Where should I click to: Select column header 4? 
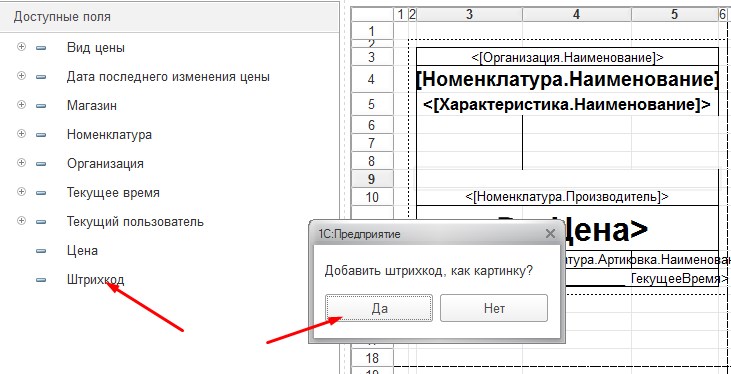click(577, 15)
